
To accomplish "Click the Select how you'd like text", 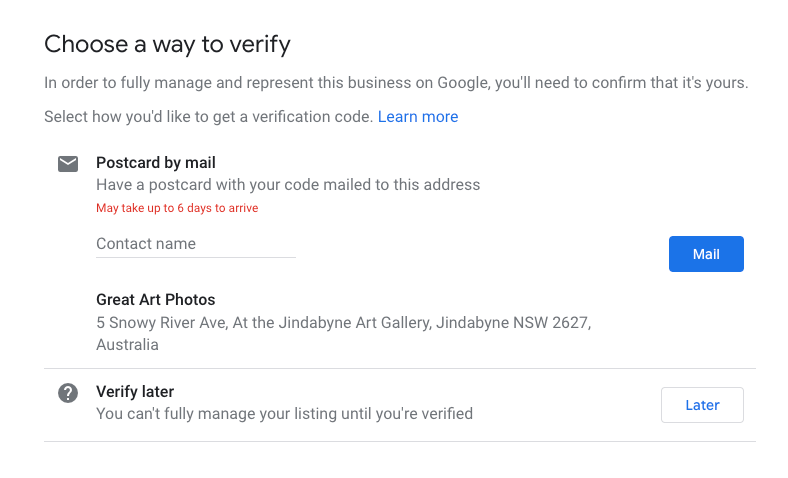I will click(209, 117).
